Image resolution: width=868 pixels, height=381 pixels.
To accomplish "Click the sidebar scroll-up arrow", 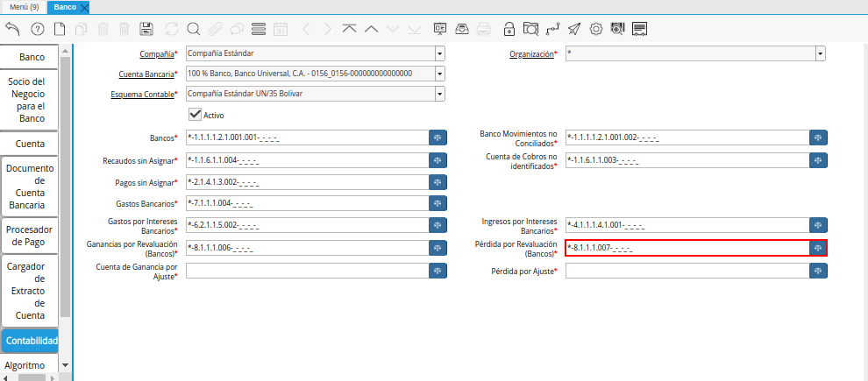I will click(x=66, y=51).
